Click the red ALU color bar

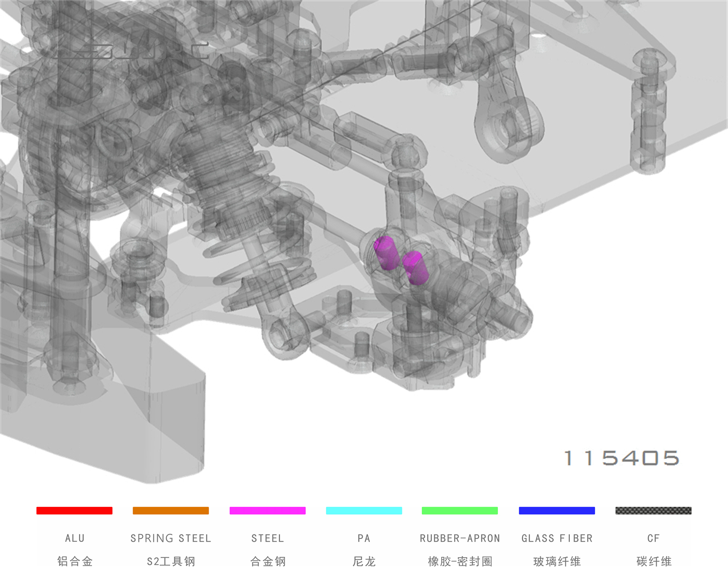pyautogui.click(x=74, y=511)
